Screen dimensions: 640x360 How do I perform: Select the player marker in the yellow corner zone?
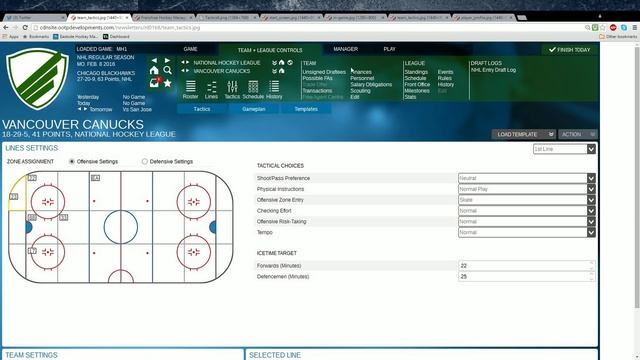click(13, 197)
